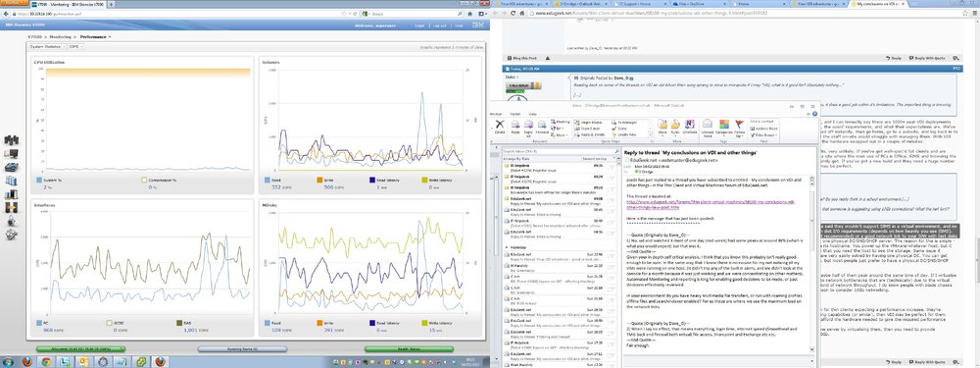Click MDisks Write latency legend swatch

(424, 324)
